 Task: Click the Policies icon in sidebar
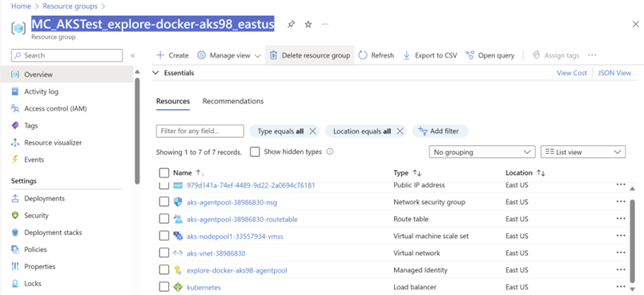pos(15,249)
